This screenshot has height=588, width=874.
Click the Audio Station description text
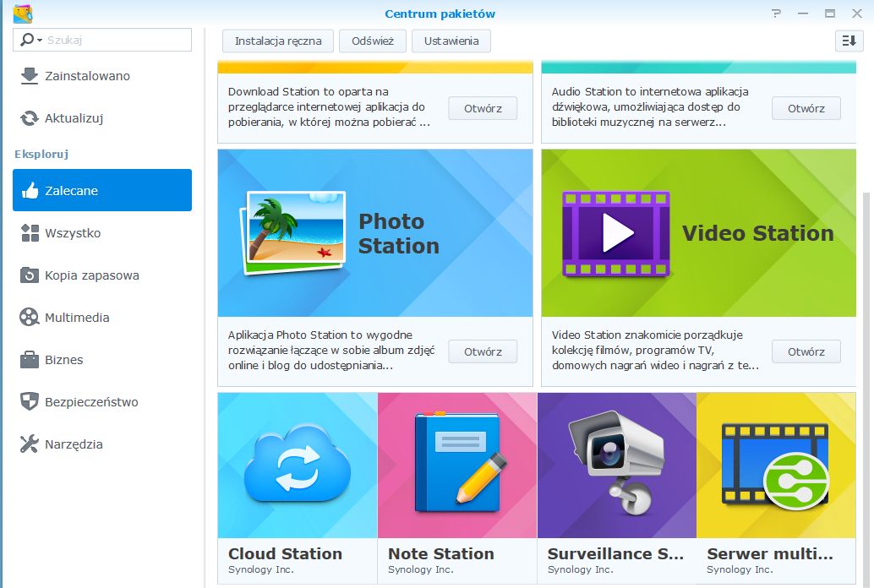[650, 107]
